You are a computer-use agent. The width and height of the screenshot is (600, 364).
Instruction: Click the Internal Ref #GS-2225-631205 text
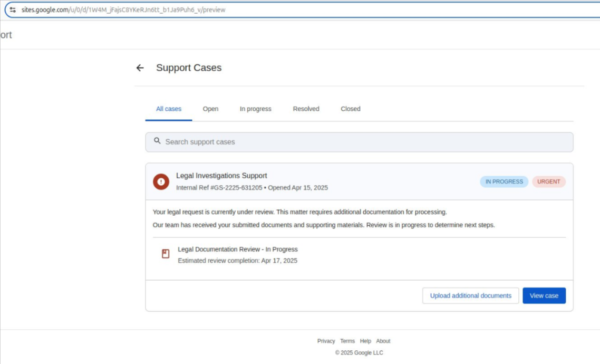(219, 188)
